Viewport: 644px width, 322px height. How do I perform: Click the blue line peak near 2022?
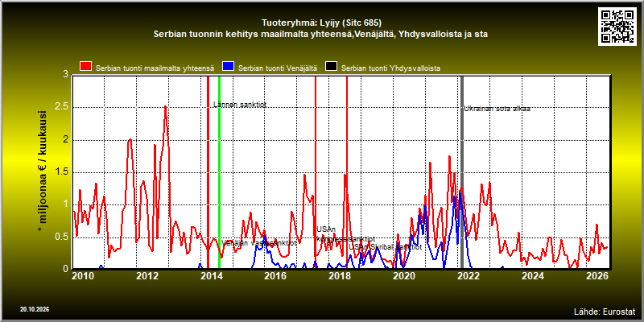(460, 193)
